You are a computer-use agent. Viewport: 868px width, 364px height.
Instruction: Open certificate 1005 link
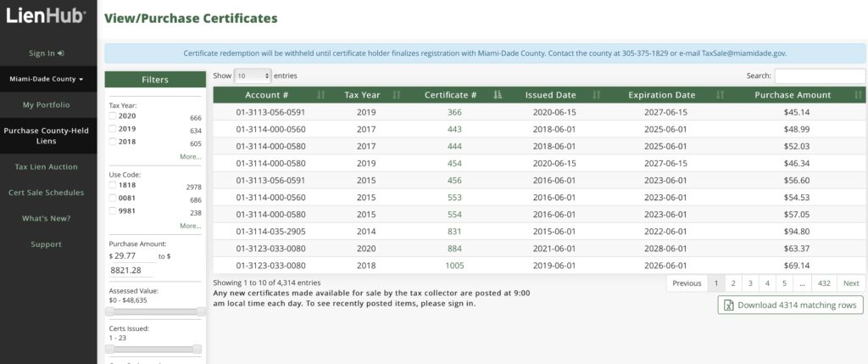pyautogui.click(x=454, y=266)
